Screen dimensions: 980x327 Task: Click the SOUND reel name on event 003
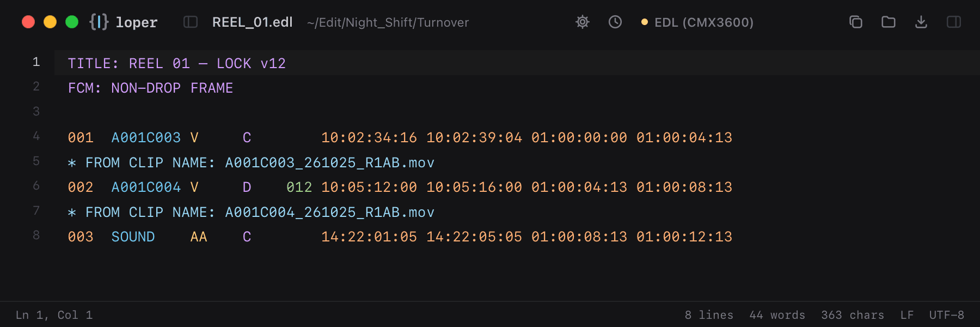click(133, 237)
